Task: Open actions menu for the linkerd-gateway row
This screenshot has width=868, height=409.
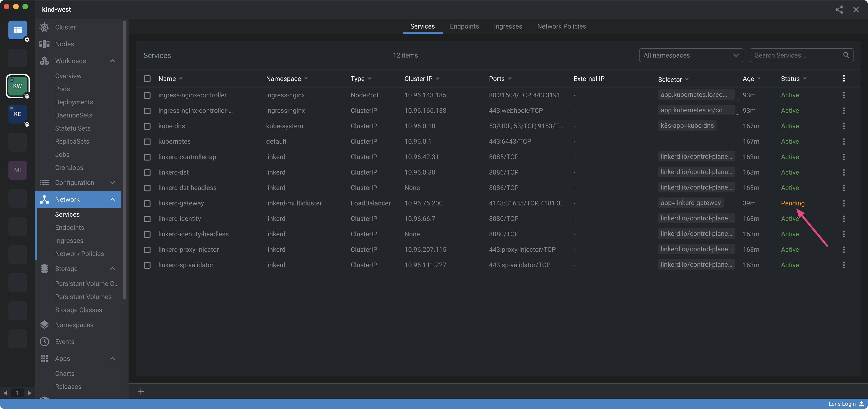Action: click(843, 203)
